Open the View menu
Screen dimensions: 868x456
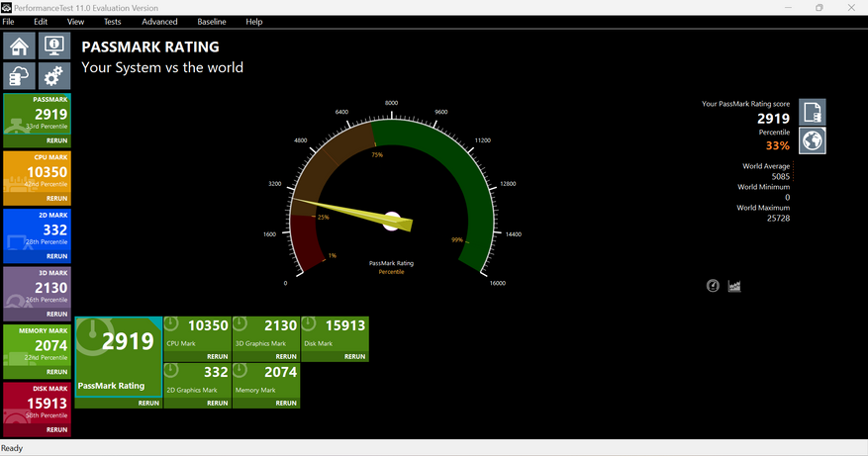tap(75, 22)
